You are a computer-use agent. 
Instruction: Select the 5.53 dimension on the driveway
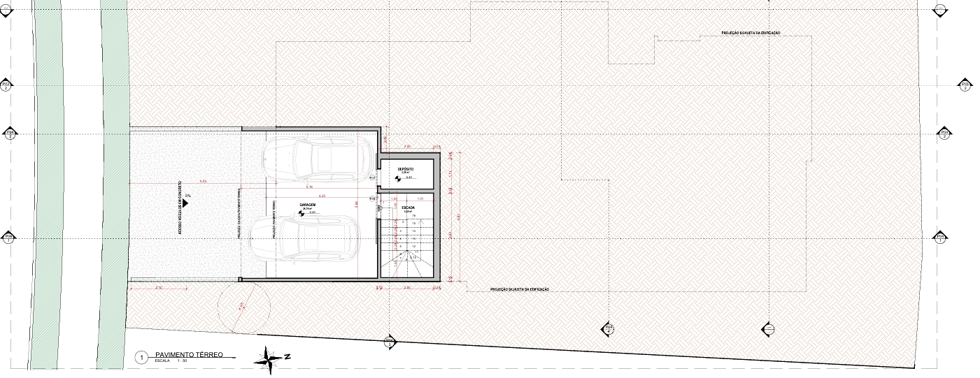coord(203,181)
